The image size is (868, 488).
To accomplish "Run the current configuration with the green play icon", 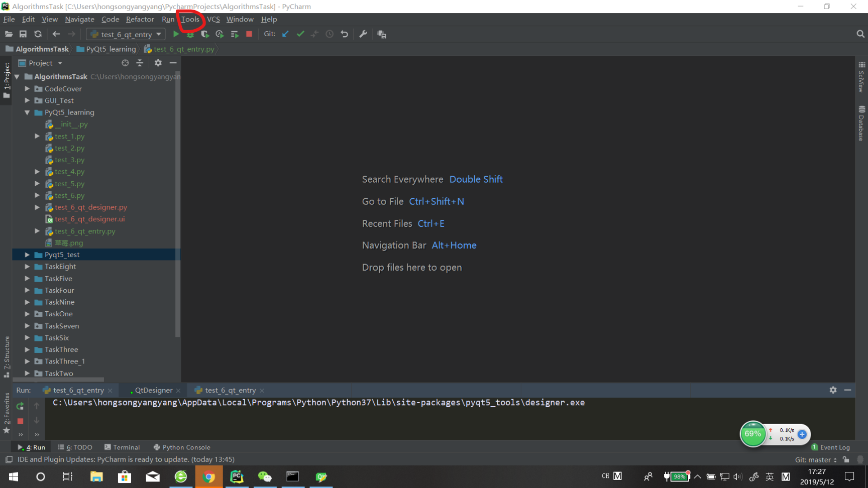I will point(175,34).
